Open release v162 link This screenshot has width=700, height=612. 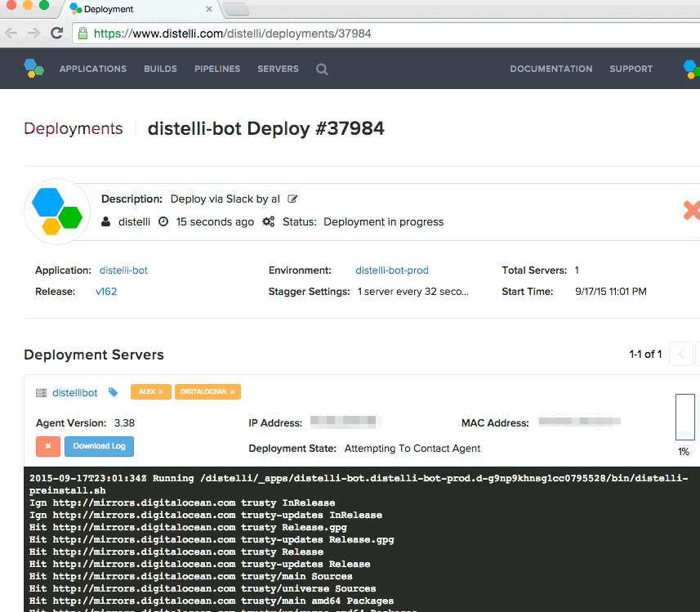[106, 292]
